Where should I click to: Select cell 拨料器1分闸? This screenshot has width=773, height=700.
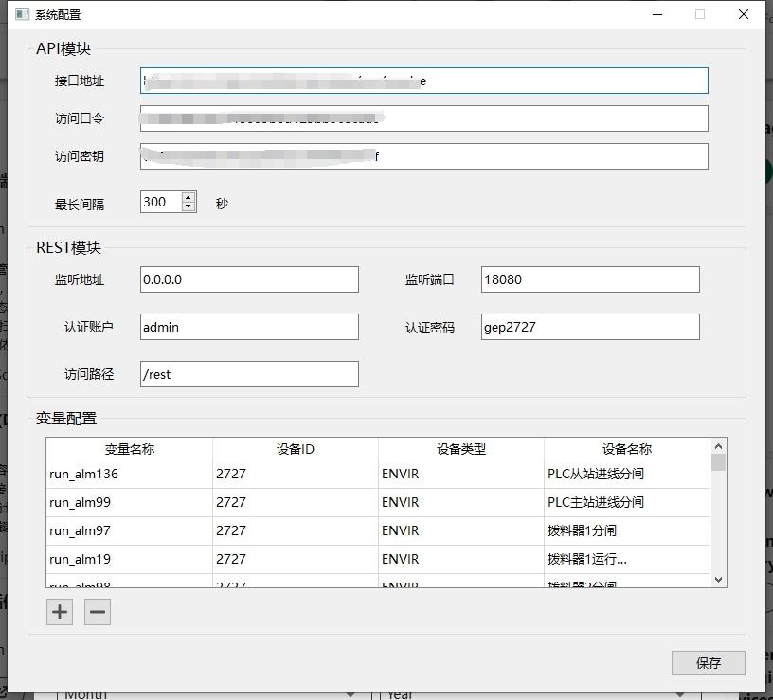point(626,530)
